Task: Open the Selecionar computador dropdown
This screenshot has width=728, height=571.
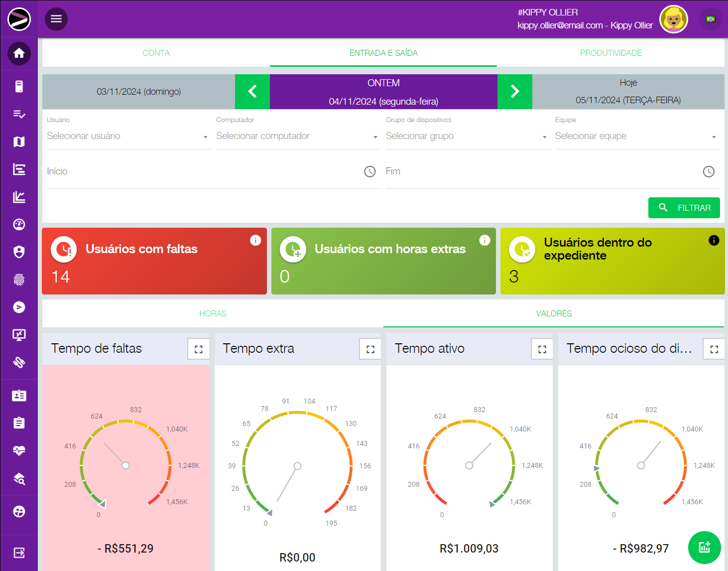Action: (297, 136)
